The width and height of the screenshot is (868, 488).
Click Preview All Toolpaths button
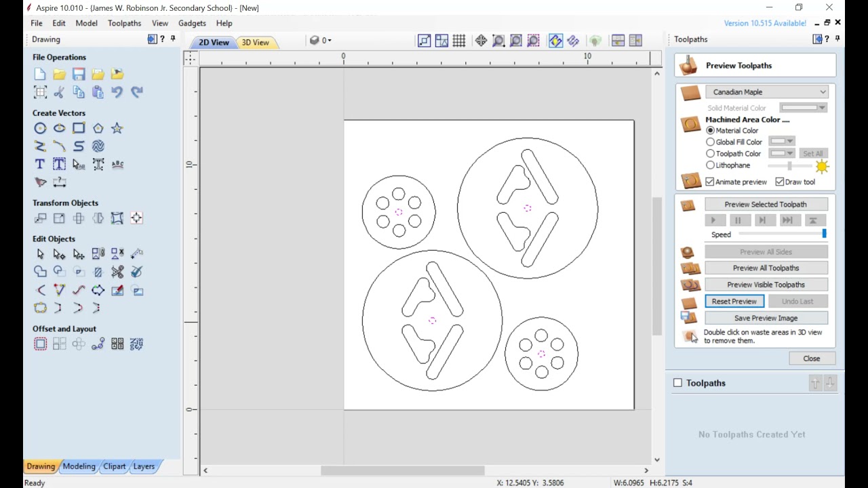point(766,268)
